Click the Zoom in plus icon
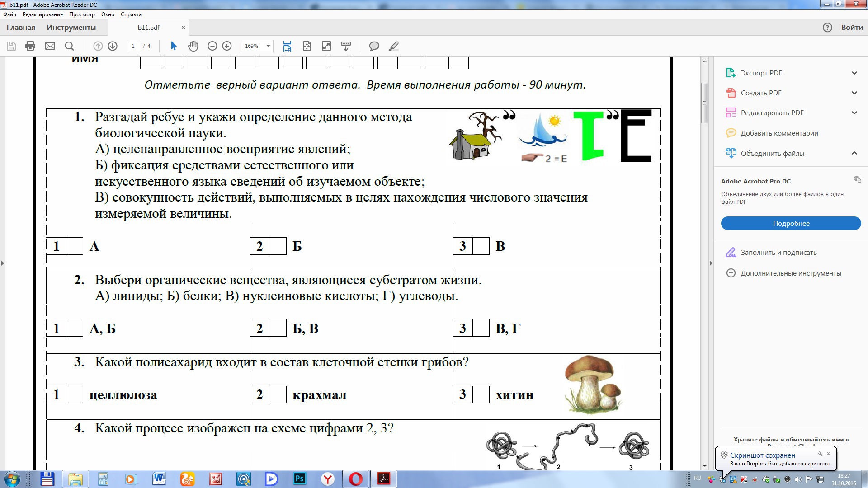Image resolution: width=868 pixels, height=488 pixels. point(227,46)
